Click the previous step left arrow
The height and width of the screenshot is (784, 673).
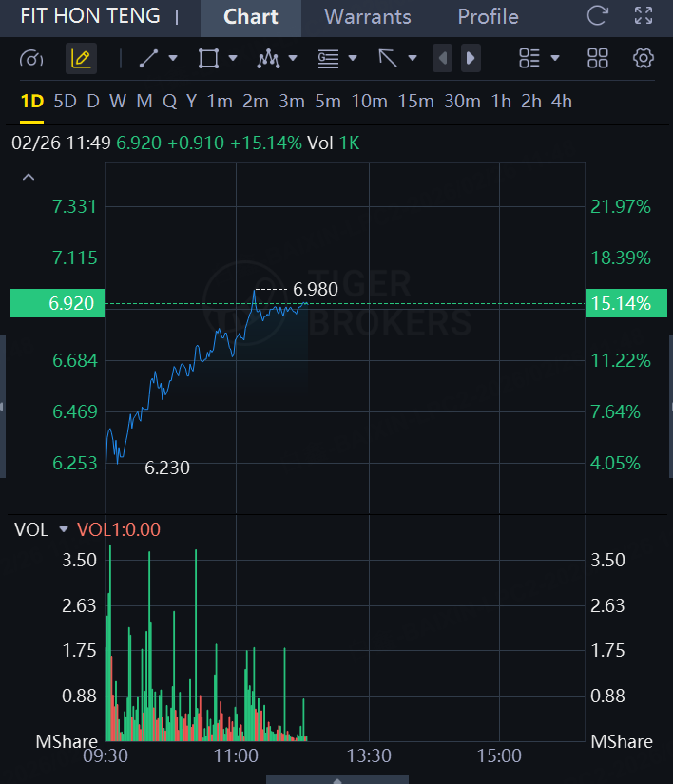coord(443,59)
